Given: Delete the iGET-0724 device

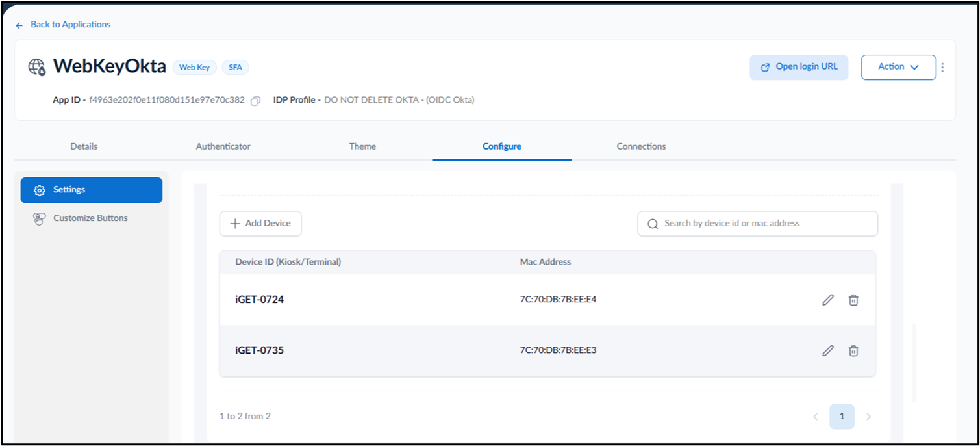Looking at the screenshot, I should click(853, 300).
